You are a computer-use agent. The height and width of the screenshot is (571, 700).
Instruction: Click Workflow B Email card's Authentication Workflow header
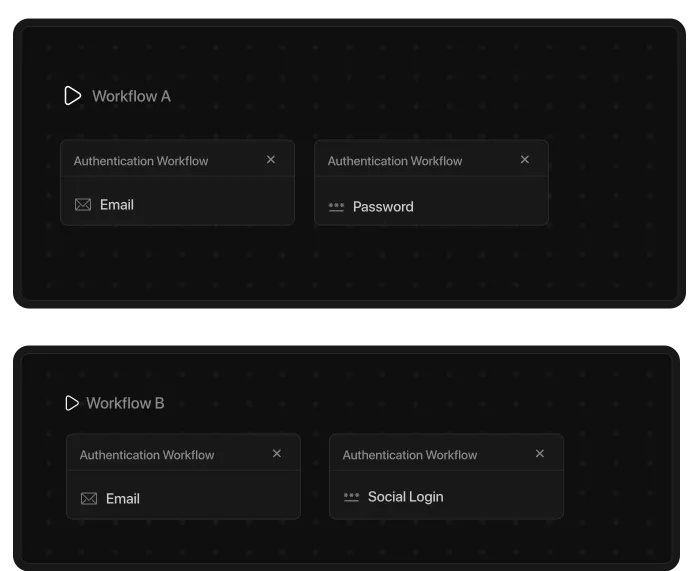tap(147, 455)
